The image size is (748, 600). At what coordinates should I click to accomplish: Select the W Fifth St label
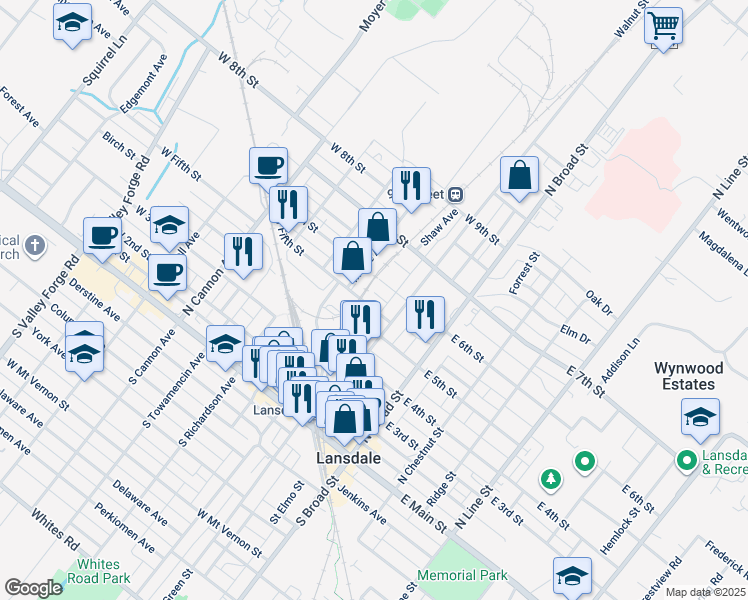181,164
